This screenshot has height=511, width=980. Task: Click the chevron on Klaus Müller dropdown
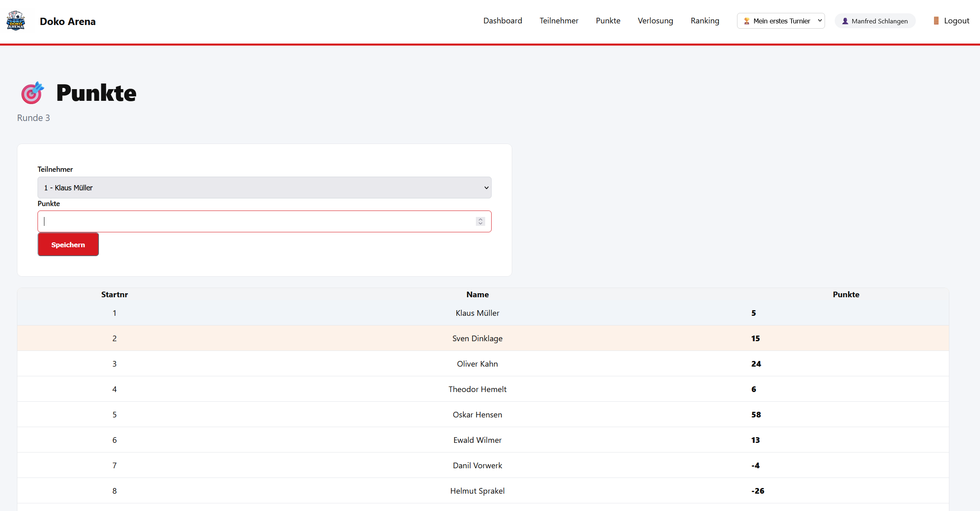click(486, 188)
